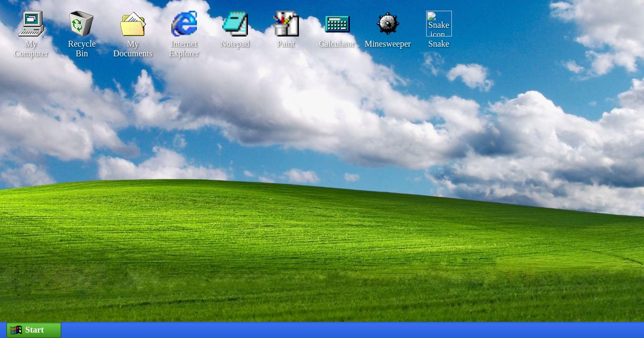
Task: Select the Snake icon placeholder image
Action: [438, 24]
